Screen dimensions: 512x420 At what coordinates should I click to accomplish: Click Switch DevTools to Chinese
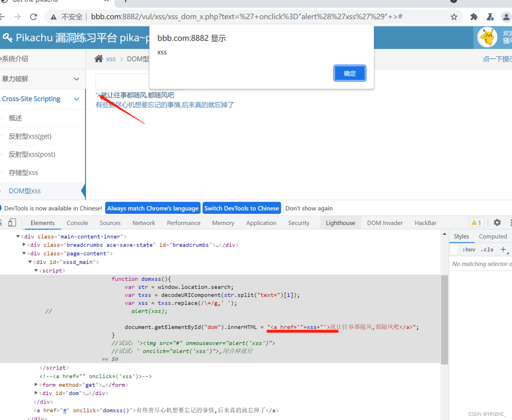[x=242, y=208]
